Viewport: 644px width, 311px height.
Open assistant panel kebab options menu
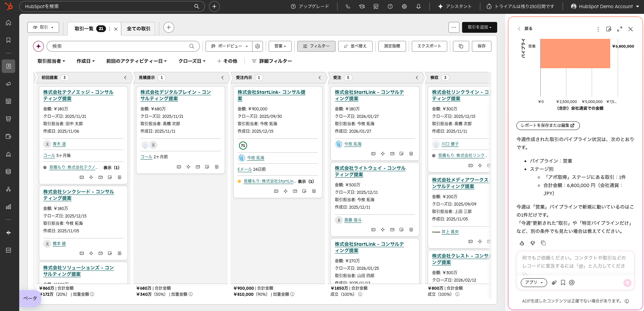coord(598,29)
